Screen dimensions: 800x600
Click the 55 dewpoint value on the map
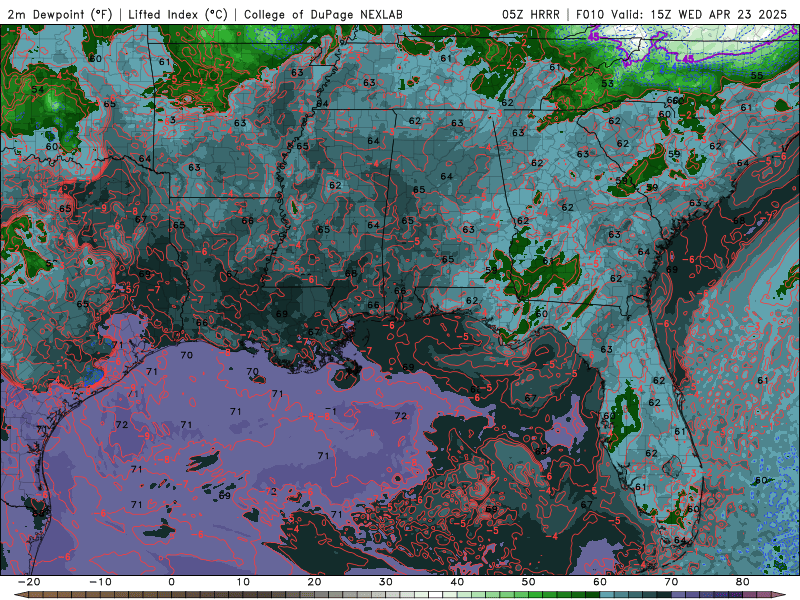tap(757, 76)
